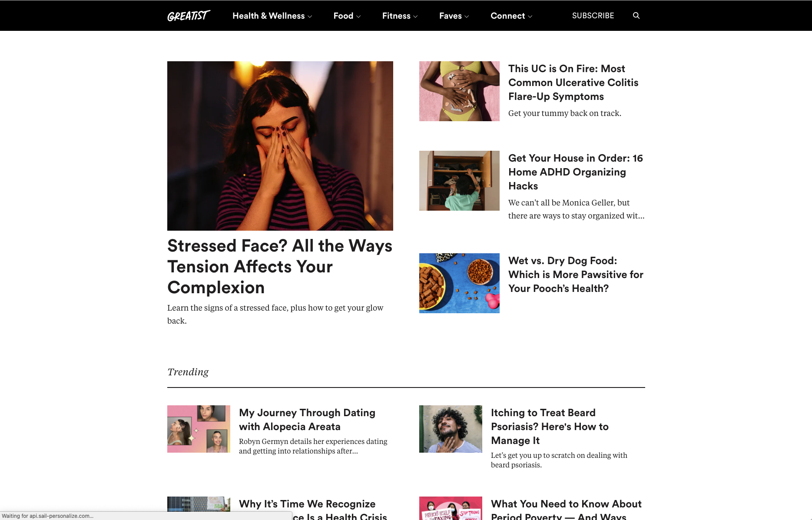Viewport: 812px width, 520px height.
Task: Open the Fitness dropdown chevron
Action: pos(415,17)
